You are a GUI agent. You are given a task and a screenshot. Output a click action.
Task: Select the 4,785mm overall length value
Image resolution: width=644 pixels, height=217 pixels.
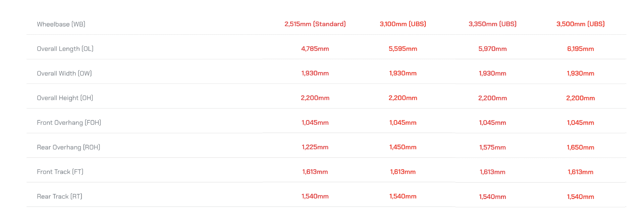point(315,49)
